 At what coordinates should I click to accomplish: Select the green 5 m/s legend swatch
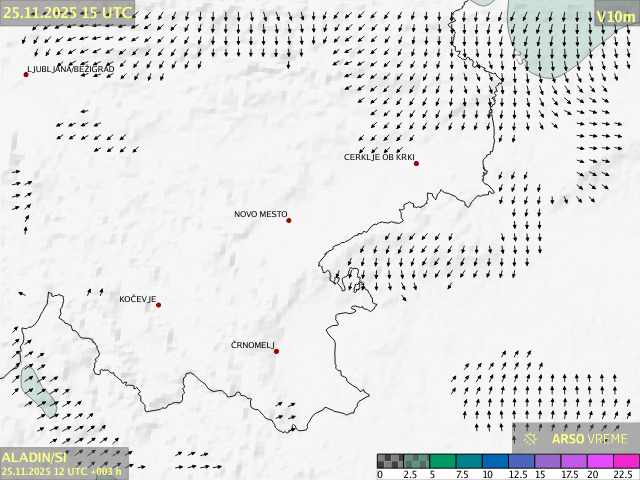442,461
